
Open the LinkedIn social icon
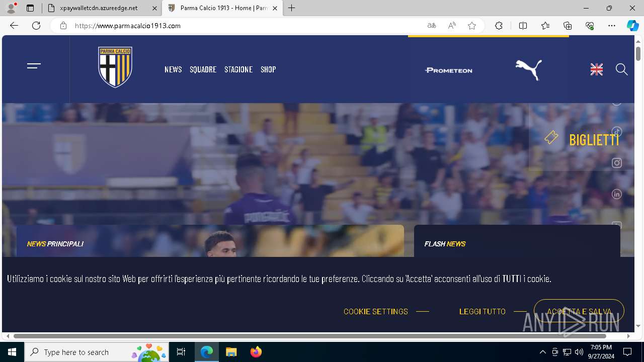tap(617, 194)
